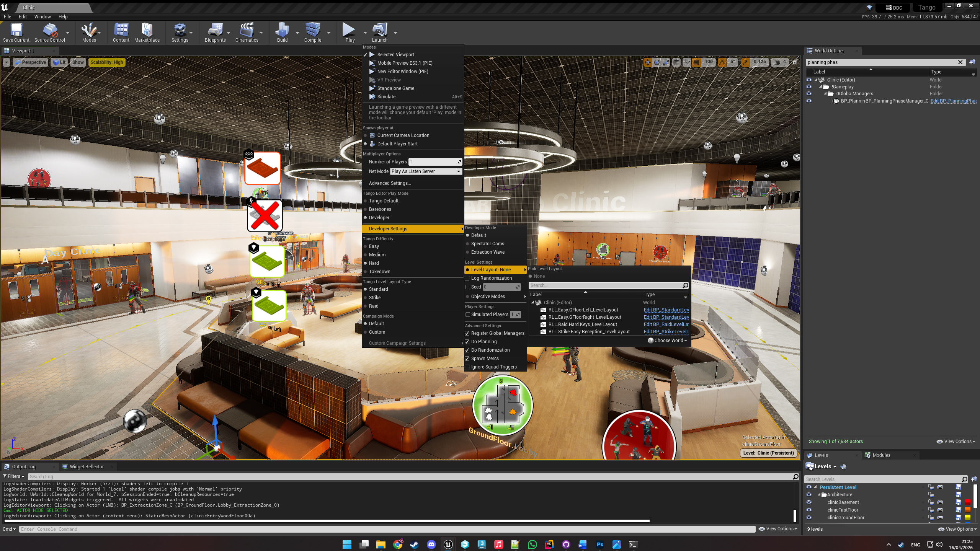Open the Levels dropdown menu
Screen dimensions: 980x551
coord(822,466)
